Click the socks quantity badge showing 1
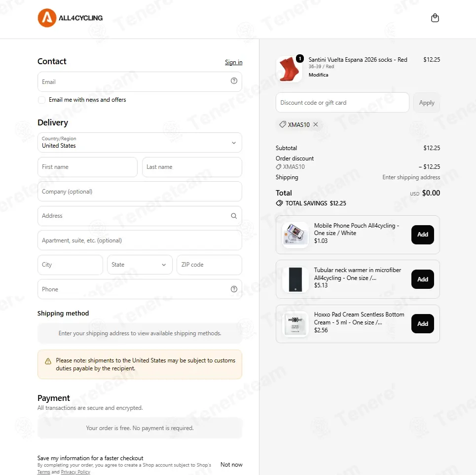476x475 pixels. [299, 58]
